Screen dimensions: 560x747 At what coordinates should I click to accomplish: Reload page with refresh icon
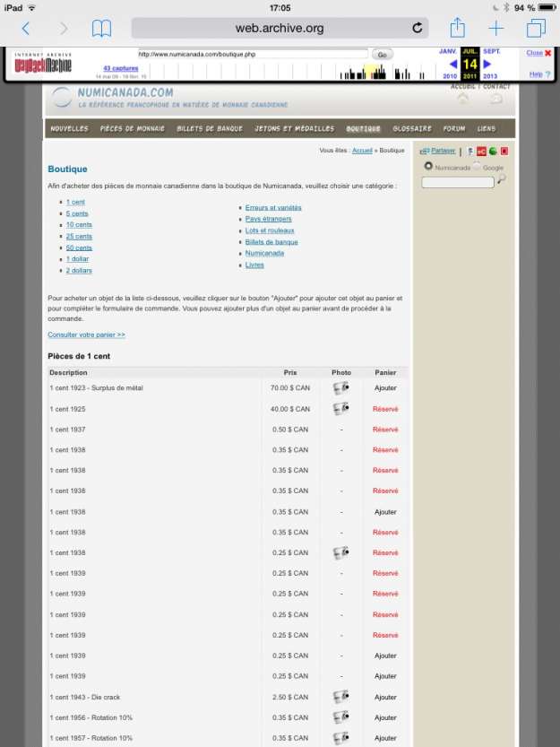coord(418,28)
